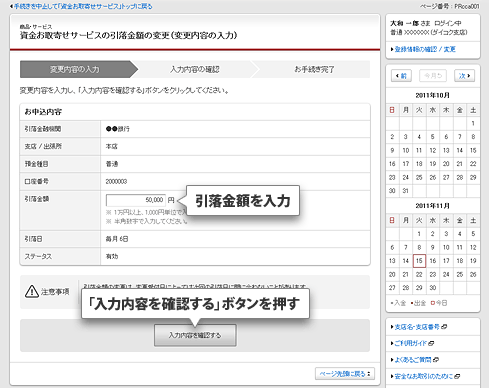Click external-link icon beside よくあるご質問

[x=436, y=360]
